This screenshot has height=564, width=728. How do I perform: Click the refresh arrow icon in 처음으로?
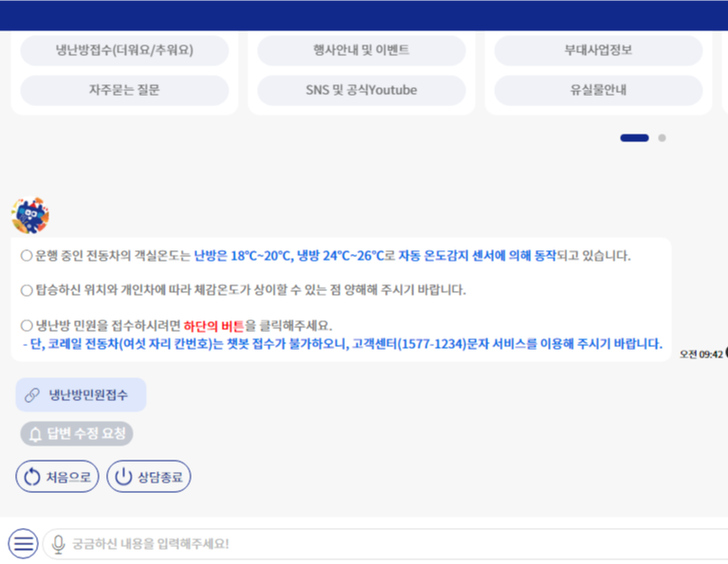(x=32, y=477)
